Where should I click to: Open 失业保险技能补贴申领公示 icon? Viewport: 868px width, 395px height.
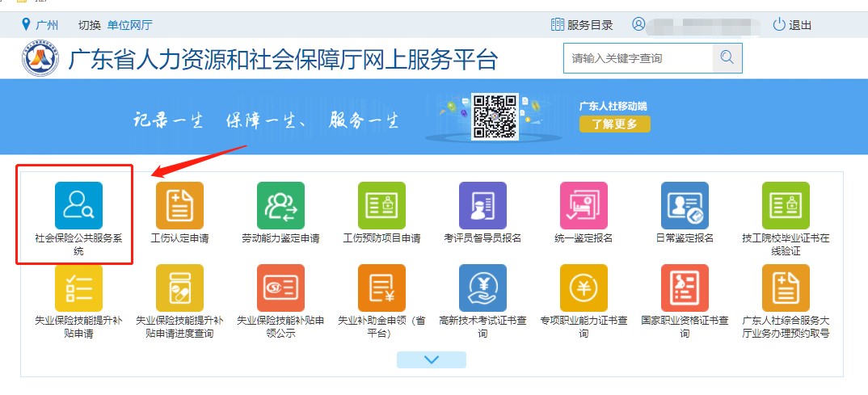[280, 288]
